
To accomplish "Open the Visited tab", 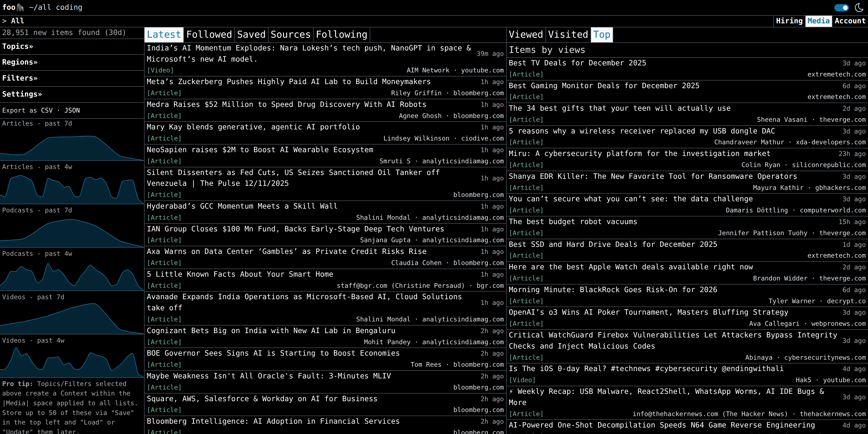I will pos(568,35).
